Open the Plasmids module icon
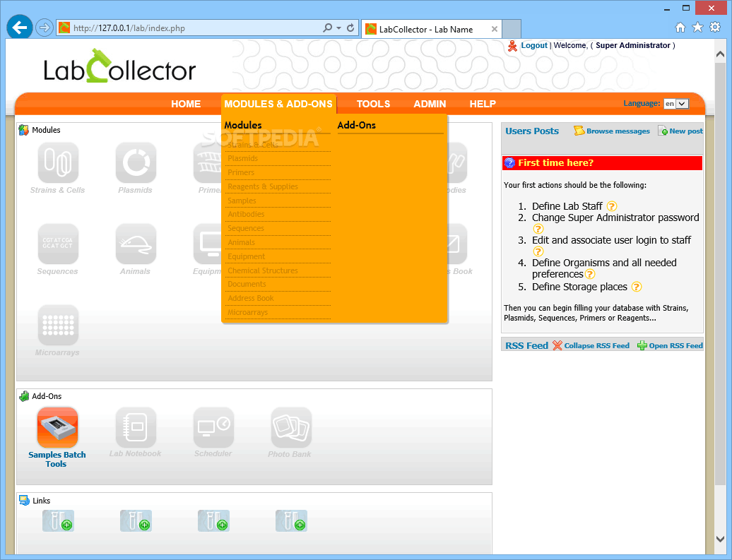The image size is (732, 560). click(x=135, y=163)
